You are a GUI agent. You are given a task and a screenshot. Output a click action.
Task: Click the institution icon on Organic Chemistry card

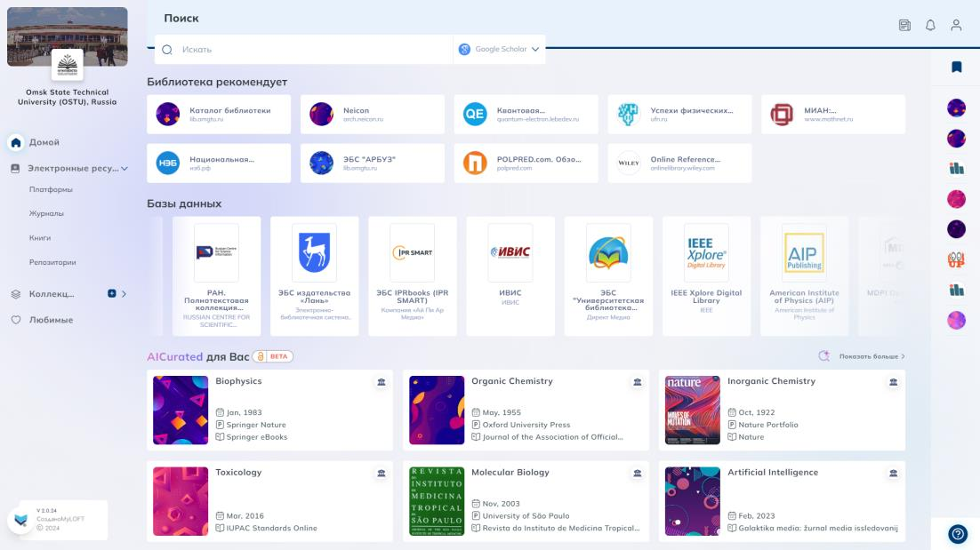[637, 382]
